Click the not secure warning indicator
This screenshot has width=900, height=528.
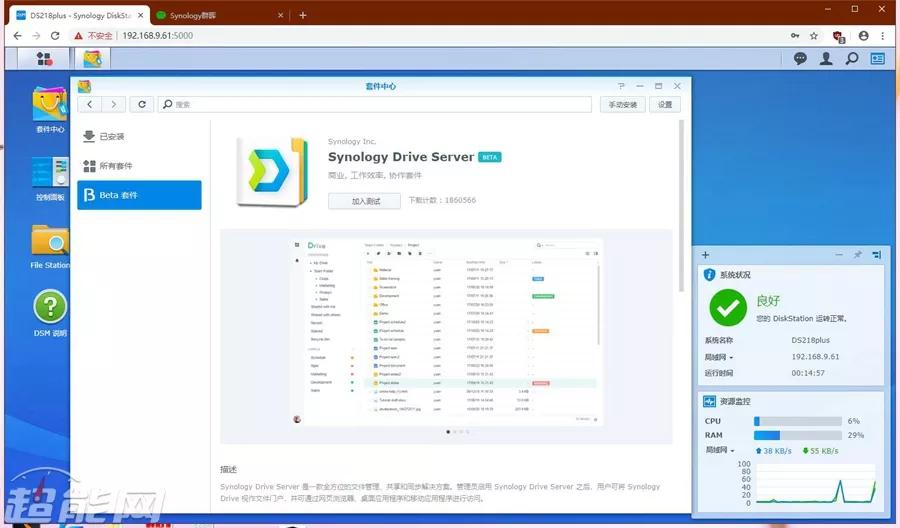click(93, 36)
